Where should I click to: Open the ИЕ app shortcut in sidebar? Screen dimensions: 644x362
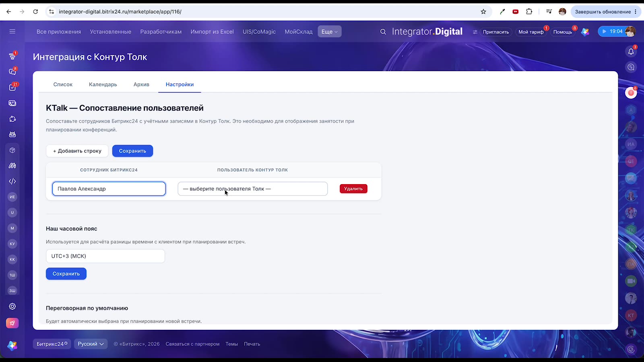(12, 197)
